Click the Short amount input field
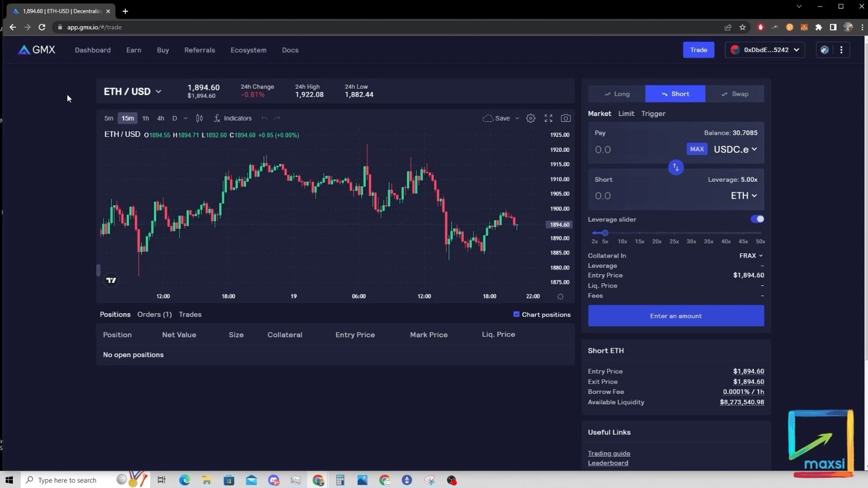 (x=658, y=196)
